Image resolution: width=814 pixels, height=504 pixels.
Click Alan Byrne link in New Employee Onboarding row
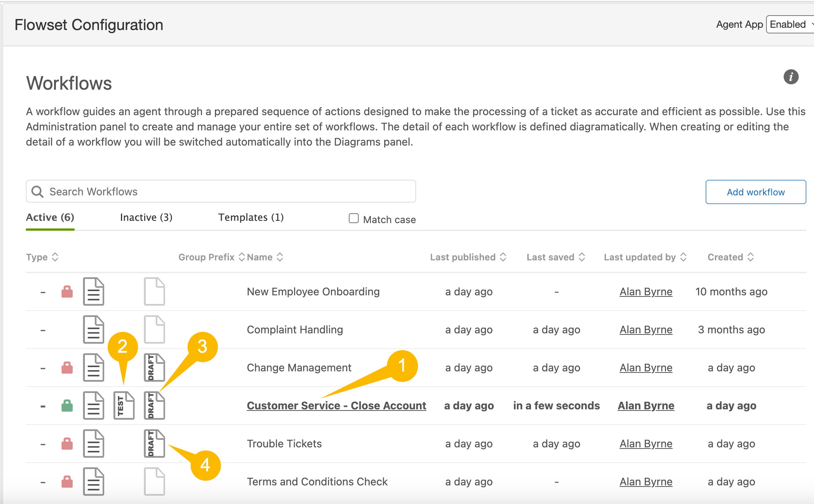coord(646,292)
